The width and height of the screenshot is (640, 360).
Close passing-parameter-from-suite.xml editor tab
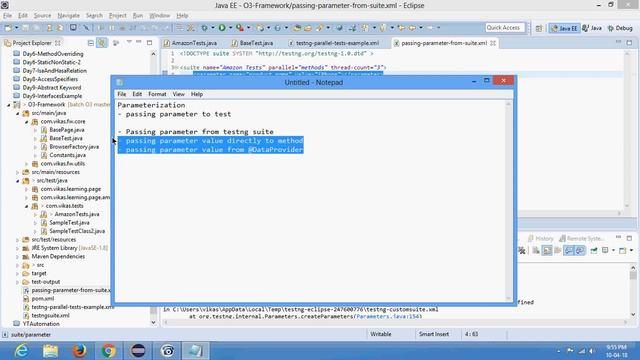click(x=493, y=43)
